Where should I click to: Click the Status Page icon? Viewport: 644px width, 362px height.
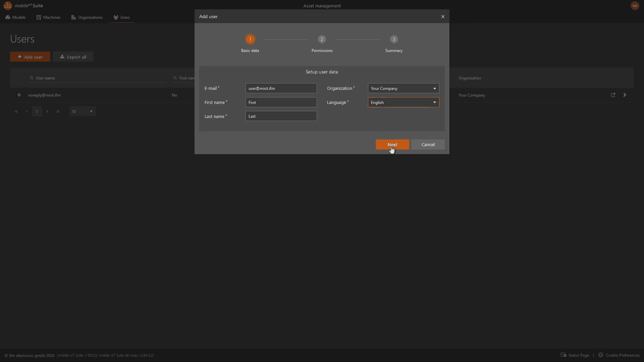tap(563, 355)
